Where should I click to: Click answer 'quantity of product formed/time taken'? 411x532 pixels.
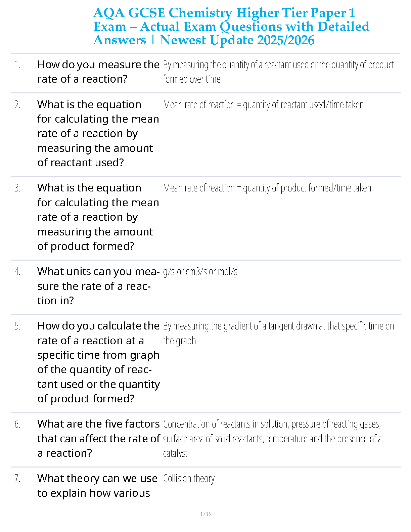point(307,188)
